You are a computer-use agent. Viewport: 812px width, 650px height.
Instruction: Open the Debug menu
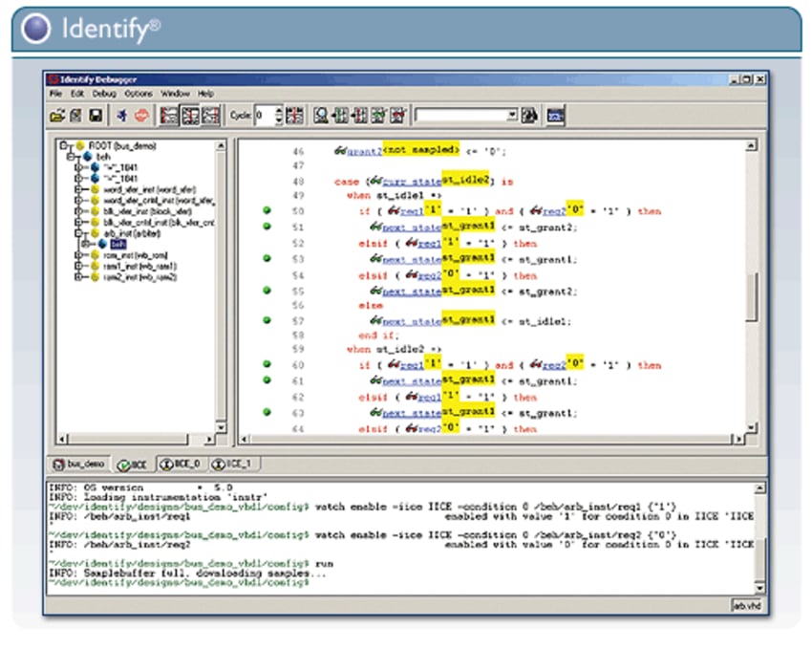click(x=104, y=94)
